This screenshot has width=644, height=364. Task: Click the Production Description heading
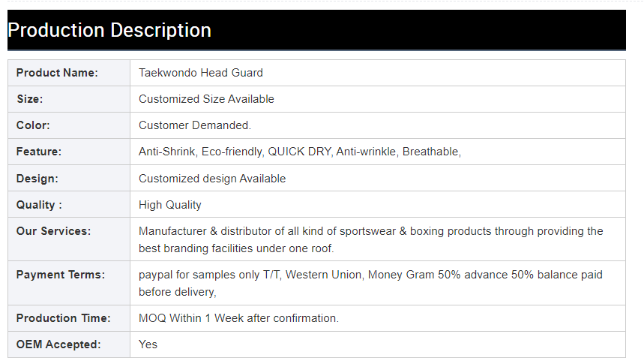click(109, 31)
